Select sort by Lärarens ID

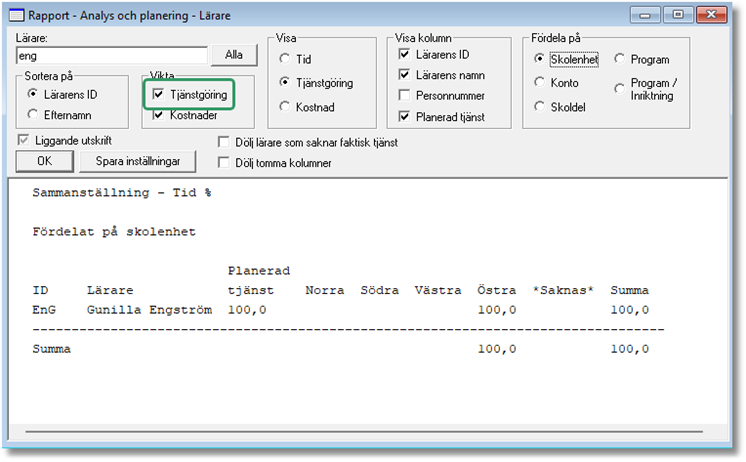[x=34, y=93]
